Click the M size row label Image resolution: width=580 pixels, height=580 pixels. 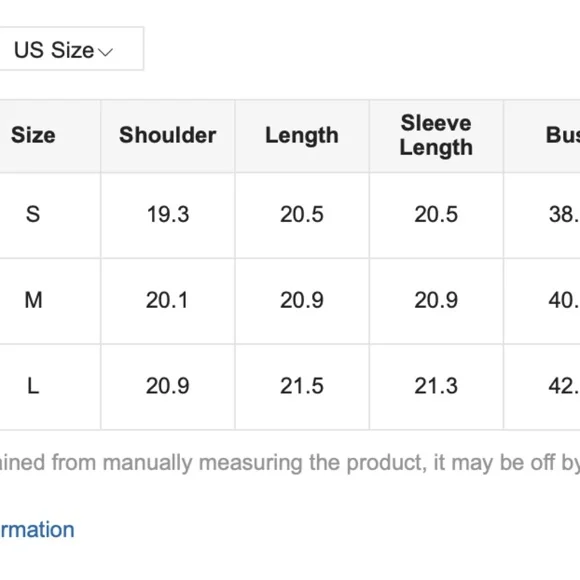[33, 300]
